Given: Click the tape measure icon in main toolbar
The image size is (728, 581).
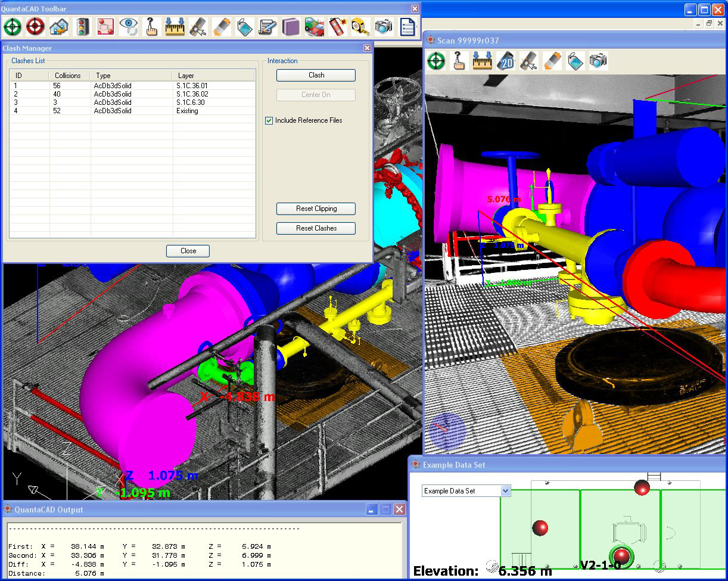Looking at the screenshot, I should tap(361, 27).
